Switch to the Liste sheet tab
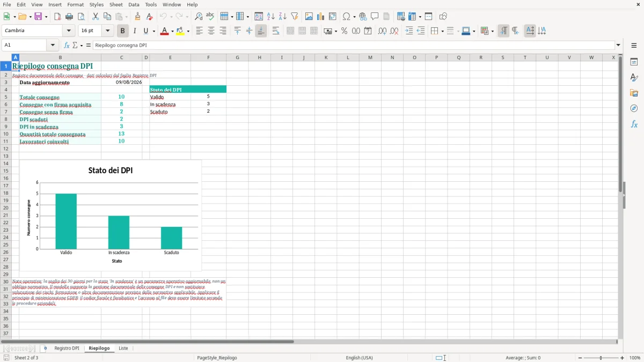Image resolution: width=644 pixels, height=362 pixels. (123, 348)
